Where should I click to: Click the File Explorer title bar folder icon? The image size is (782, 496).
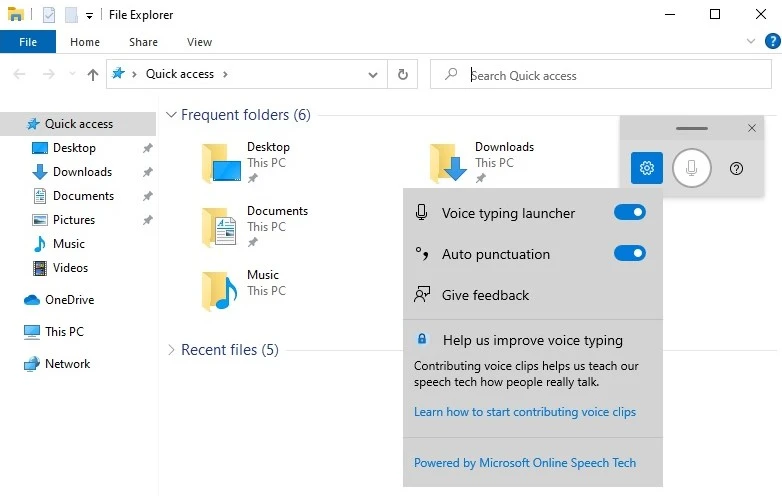(15, 14)
